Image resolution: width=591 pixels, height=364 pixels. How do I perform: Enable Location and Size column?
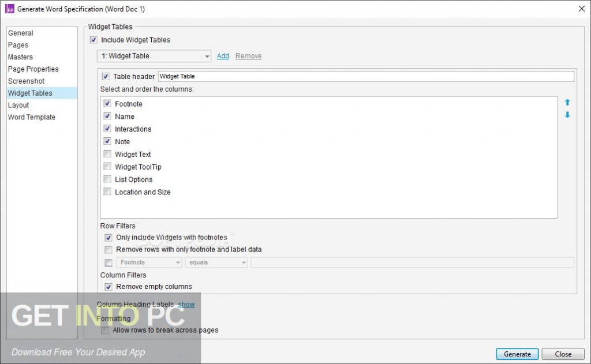(107, 192)
